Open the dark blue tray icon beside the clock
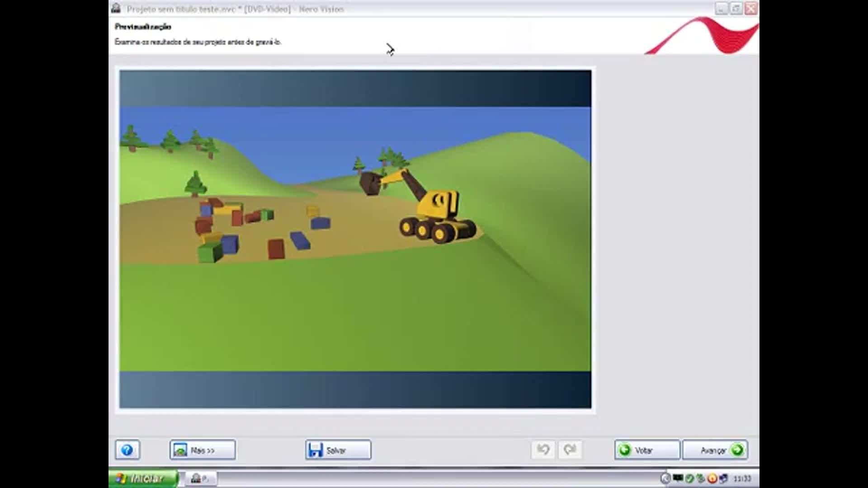 coord(723,479)
